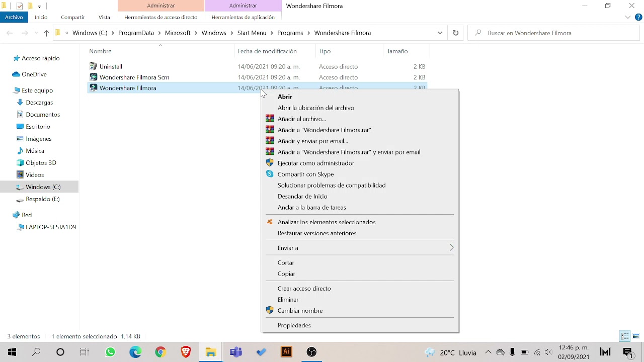Launch Microsoft Edge from taskbar
644x362 pixels.
[x=135, y=352]
